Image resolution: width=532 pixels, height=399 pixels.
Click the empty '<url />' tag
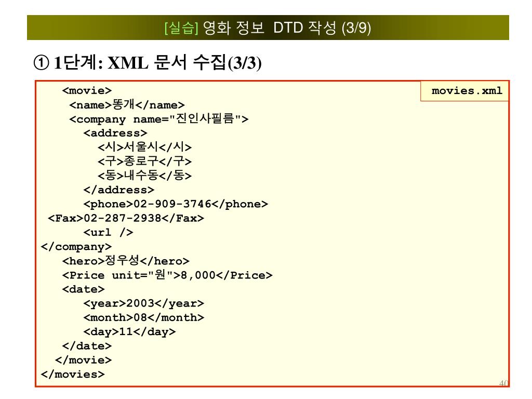pos(108,232)
